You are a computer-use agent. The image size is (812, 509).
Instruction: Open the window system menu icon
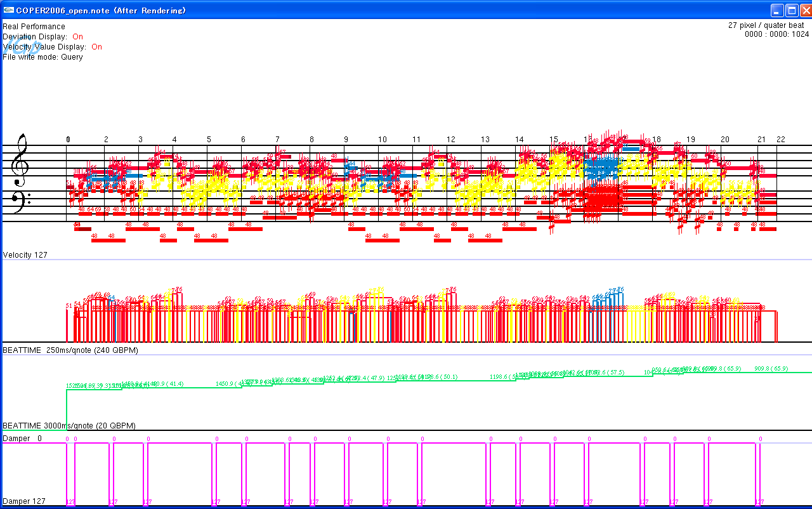9,11
